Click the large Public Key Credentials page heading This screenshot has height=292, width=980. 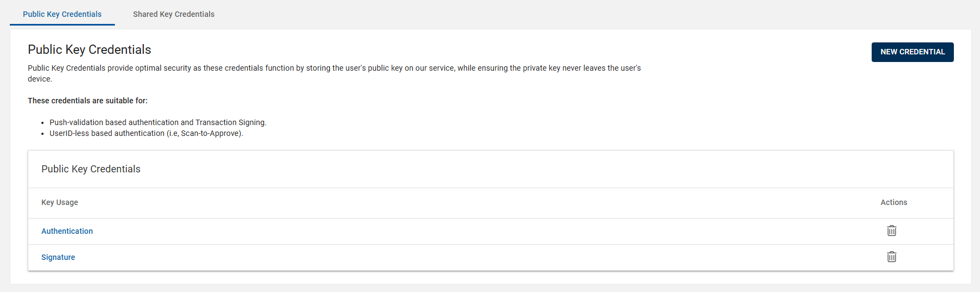(89, 49)
